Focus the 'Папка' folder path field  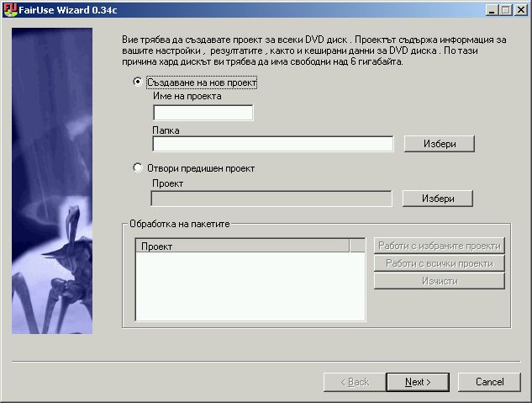[273, 144]
